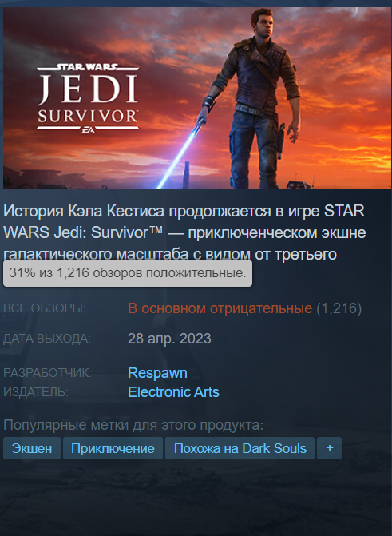Click the Популярные метки heading
392x536 pixels.
point(133,425)
